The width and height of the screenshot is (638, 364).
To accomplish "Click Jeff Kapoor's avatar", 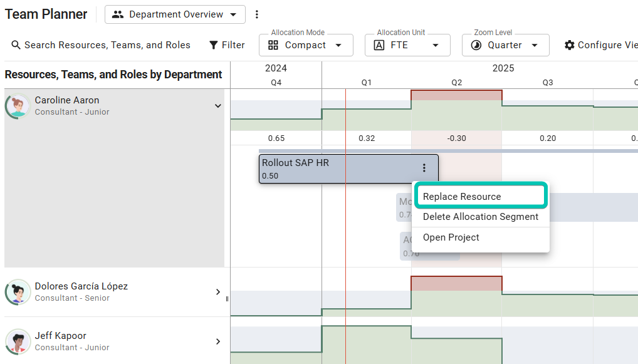I will (x=18, y=341).
